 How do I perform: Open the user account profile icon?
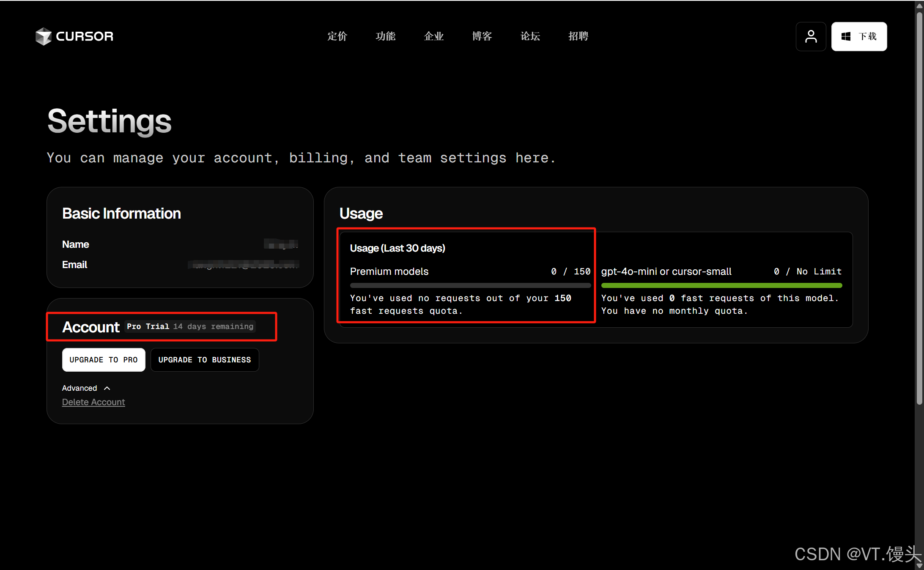tap(811, 36)
